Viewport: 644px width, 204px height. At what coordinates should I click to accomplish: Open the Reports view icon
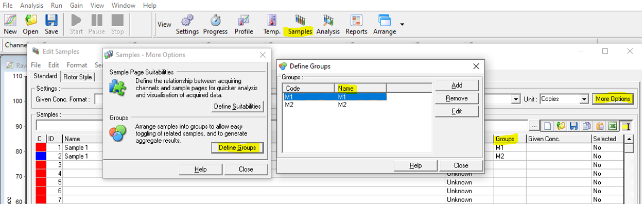tap(356, 24)
